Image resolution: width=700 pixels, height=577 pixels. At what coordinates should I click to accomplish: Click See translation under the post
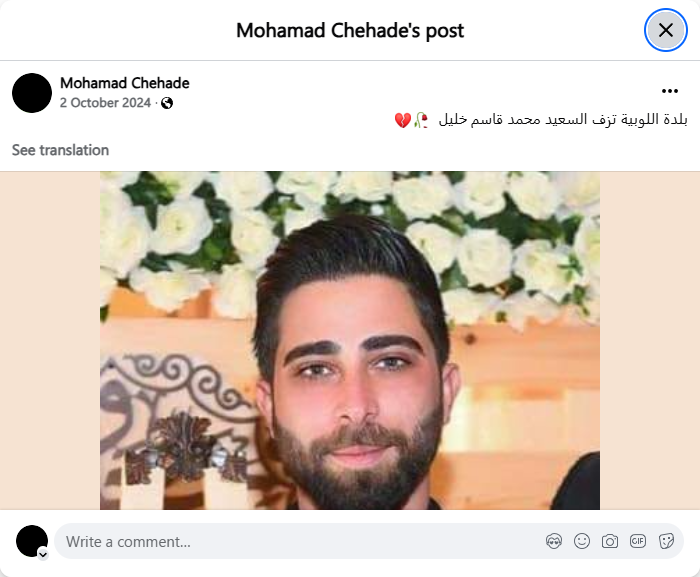point(60,150)
